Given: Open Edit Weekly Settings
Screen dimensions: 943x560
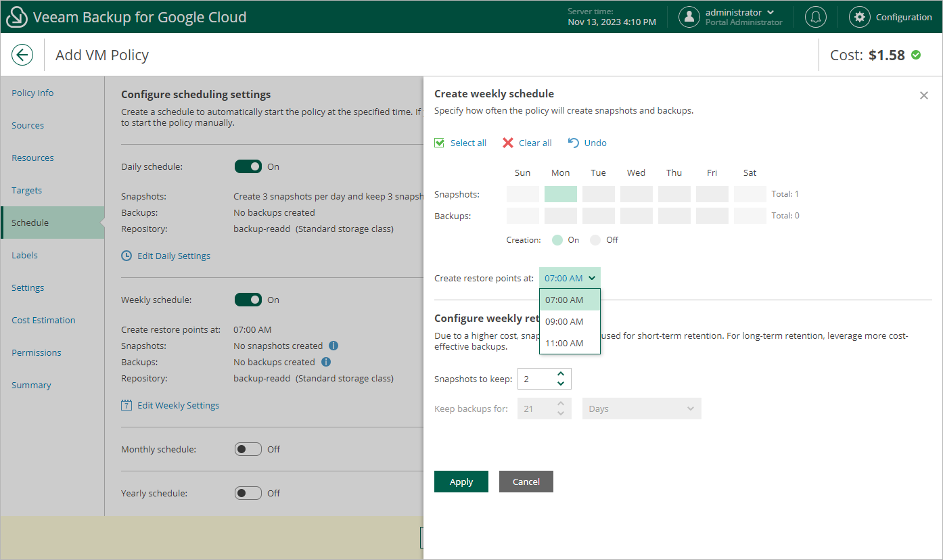Looking at the screenshot, I should click(x=179, y=405).
